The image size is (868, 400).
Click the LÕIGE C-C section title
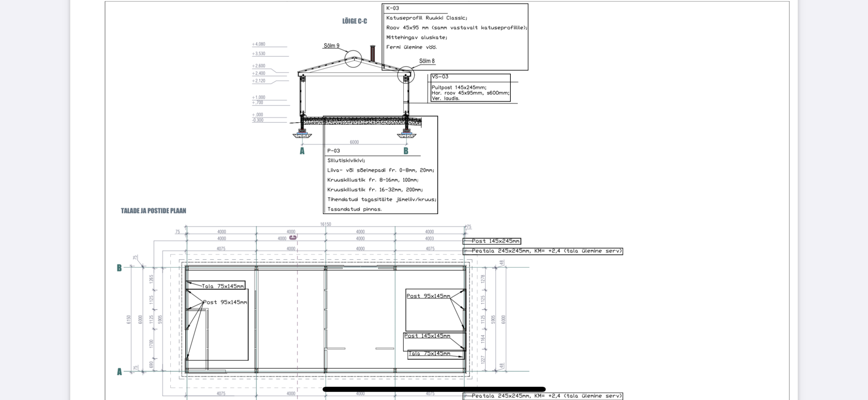[x=354, y=21]
